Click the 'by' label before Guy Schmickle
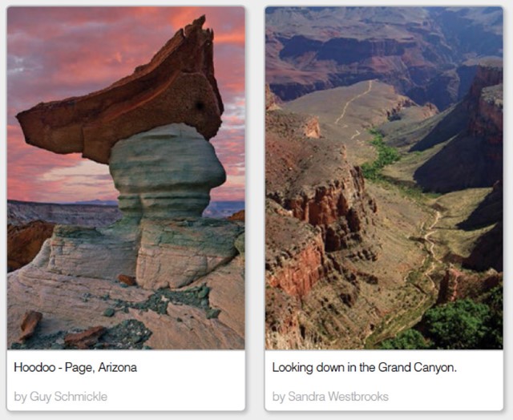Viewport: 513px width, 420px height. (20, 397)
